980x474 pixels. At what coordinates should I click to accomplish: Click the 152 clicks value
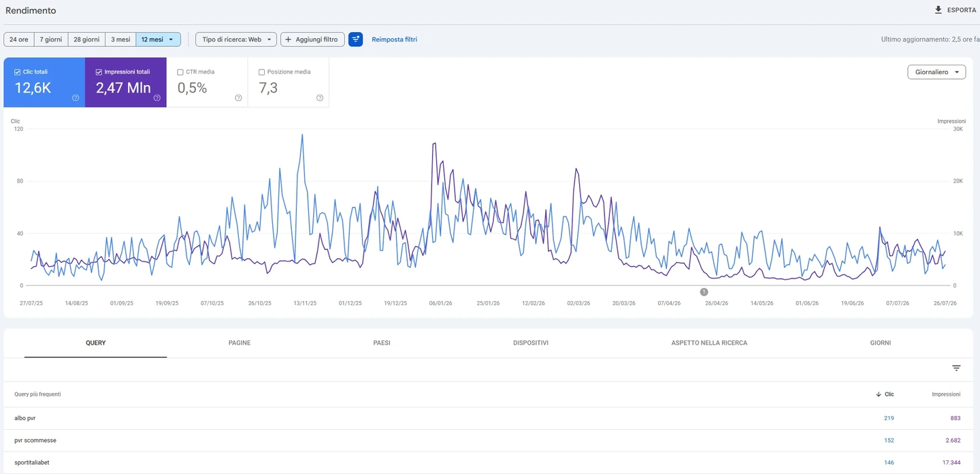coord(889,441)
